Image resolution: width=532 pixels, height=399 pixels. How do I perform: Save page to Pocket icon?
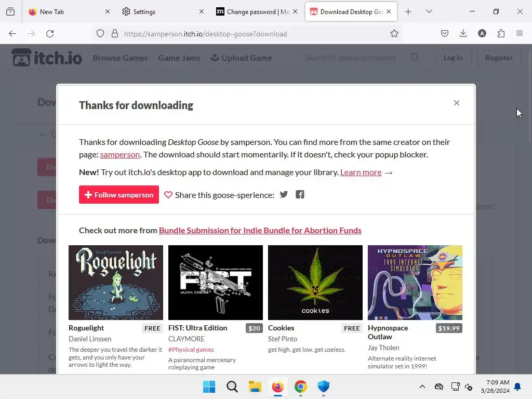tap(445, 33)
